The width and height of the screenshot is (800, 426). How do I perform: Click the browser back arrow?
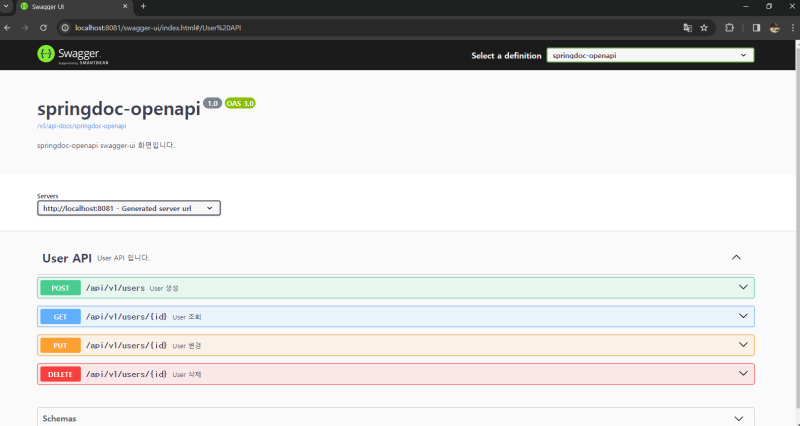7,28
